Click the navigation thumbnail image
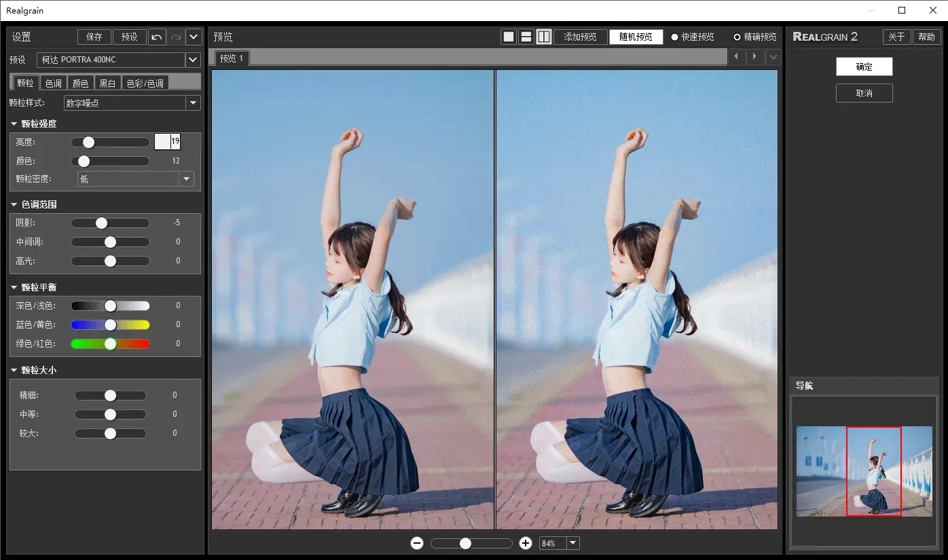 [x=864, y=471]
